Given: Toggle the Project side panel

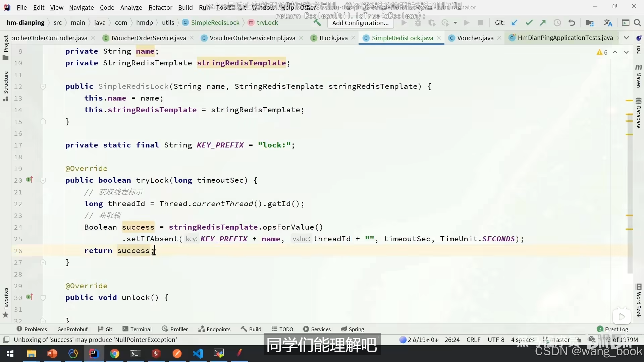Looking at the screenshot, I should point(6,48).
